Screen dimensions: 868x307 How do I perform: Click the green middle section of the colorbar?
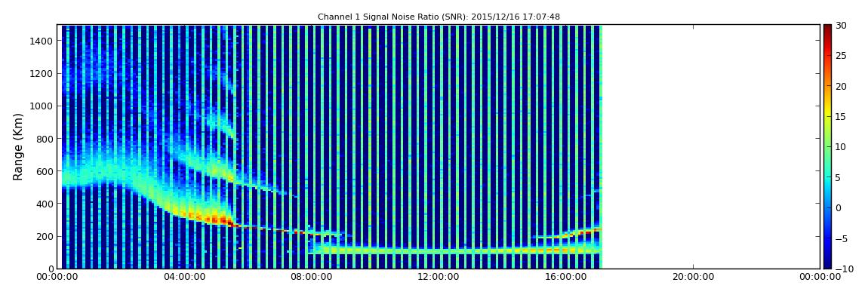[827, 146]
